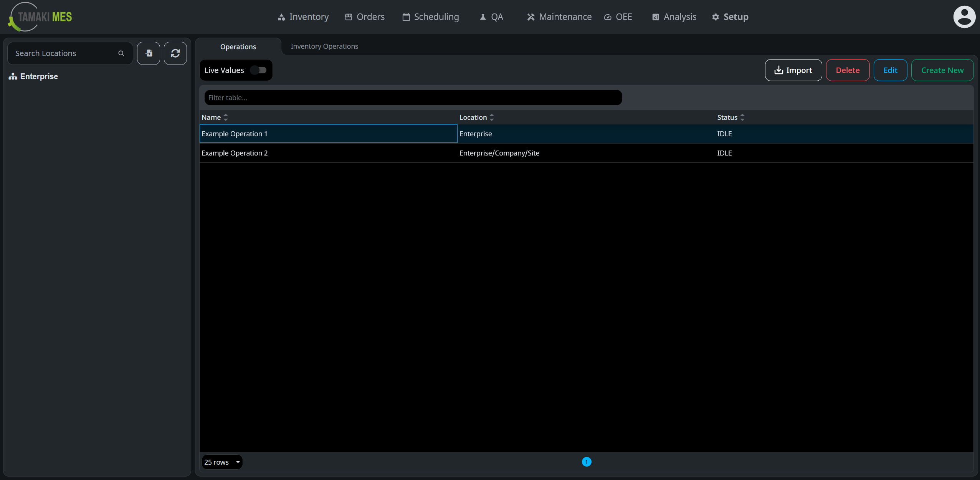
Task: Open the Orders section via storefront icon
Action: [349, 17]
